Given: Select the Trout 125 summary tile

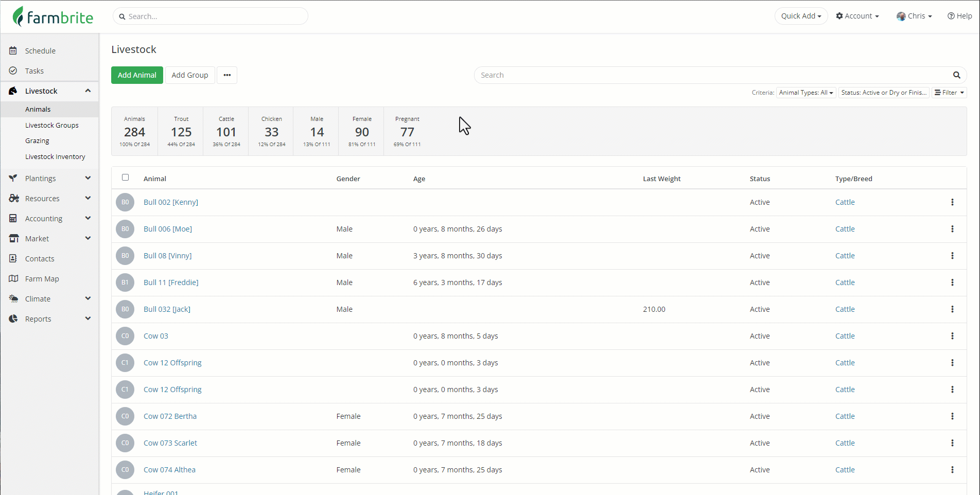Looking at the screenshot, I should 181,132.
